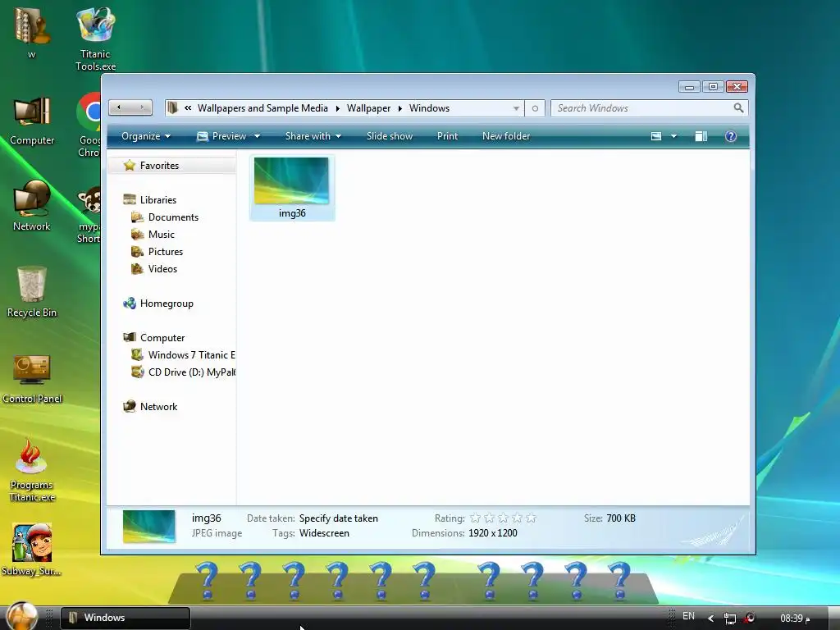Click the Windows breadcrumb segment
The height and width of the screenshot is (630, 840).
[429, 108]
